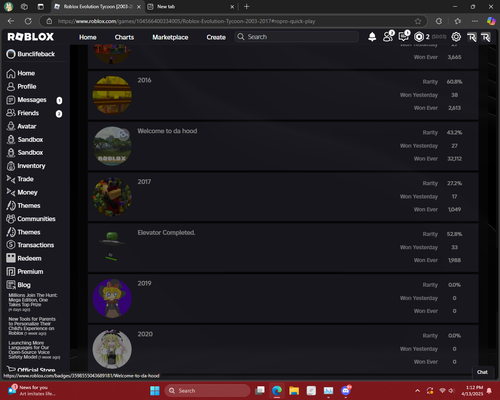The height and width of the screenshot is (400, 500).
Task: Click the Windows taskbar search box
Action: (207, 390)
